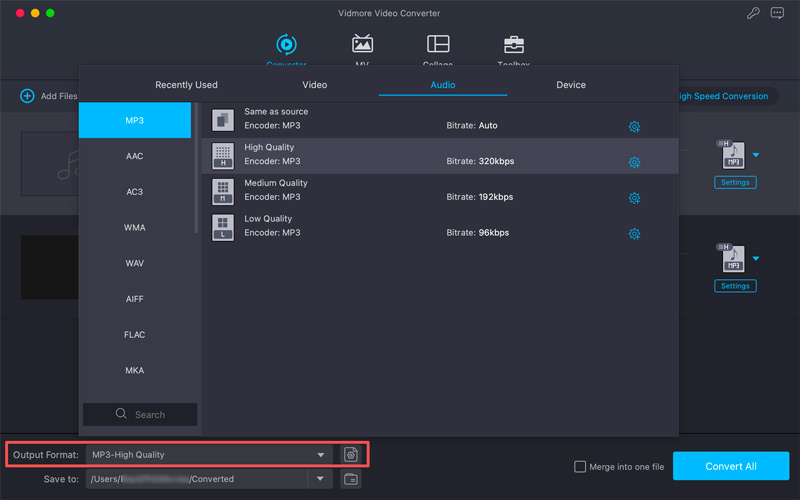Open the Toolbox module icon
Image resolution: width=800 pixels, height=500 pixels.
click(x=514, y=44)
